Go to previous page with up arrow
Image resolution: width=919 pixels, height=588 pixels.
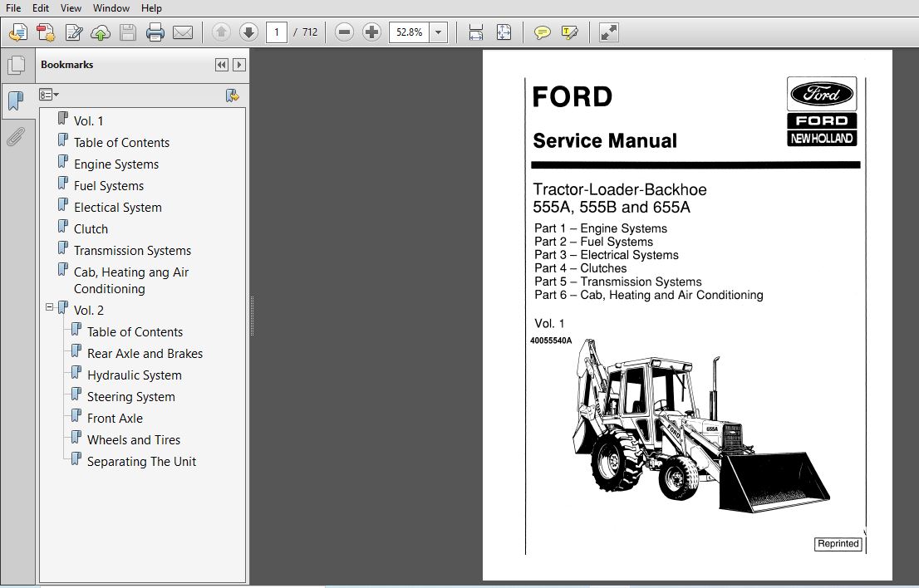tap(221, 32)
